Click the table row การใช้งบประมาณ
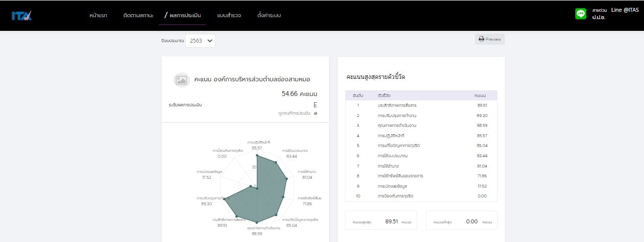The width and height of the screenshot is (644, 242). pos(421,156)
